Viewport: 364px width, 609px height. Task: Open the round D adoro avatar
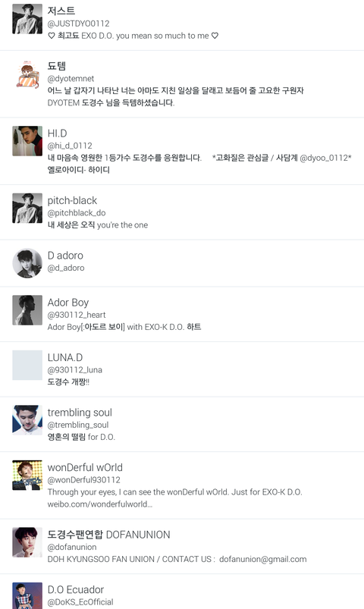(27, 263)
